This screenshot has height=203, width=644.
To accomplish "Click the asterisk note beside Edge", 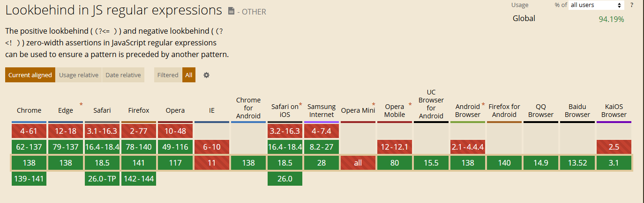I will 81,104.
